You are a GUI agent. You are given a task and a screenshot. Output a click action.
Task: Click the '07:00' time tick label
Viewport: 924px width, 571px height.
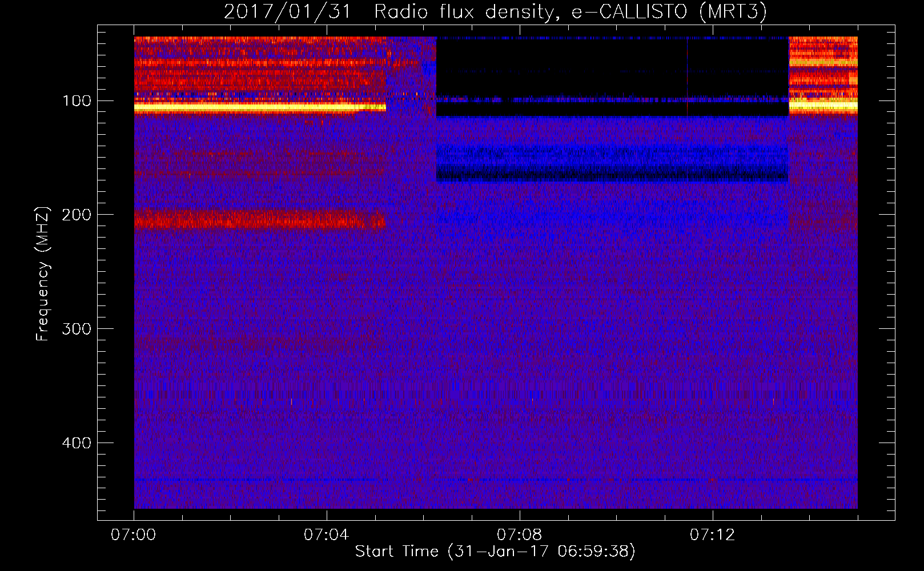coord(134,535)
